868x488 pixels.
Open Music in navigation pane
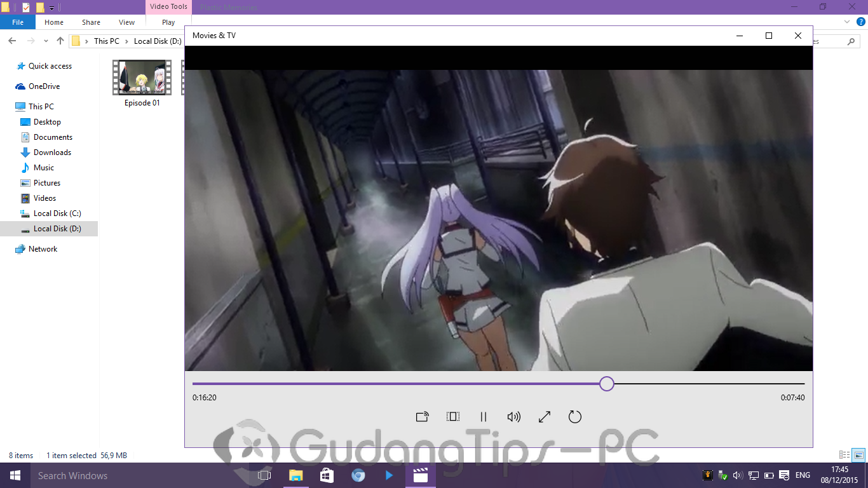pos(43,168)
